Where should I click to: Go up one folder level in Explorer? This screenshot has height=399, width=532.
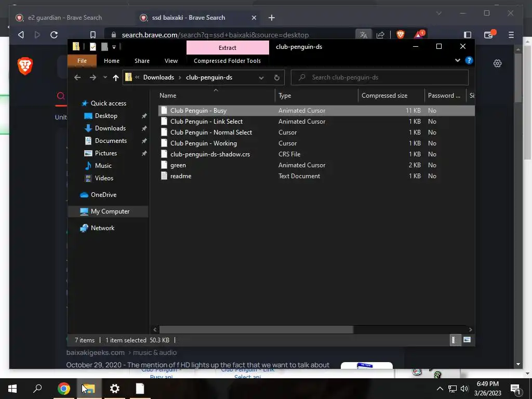[x=116, y=78]
